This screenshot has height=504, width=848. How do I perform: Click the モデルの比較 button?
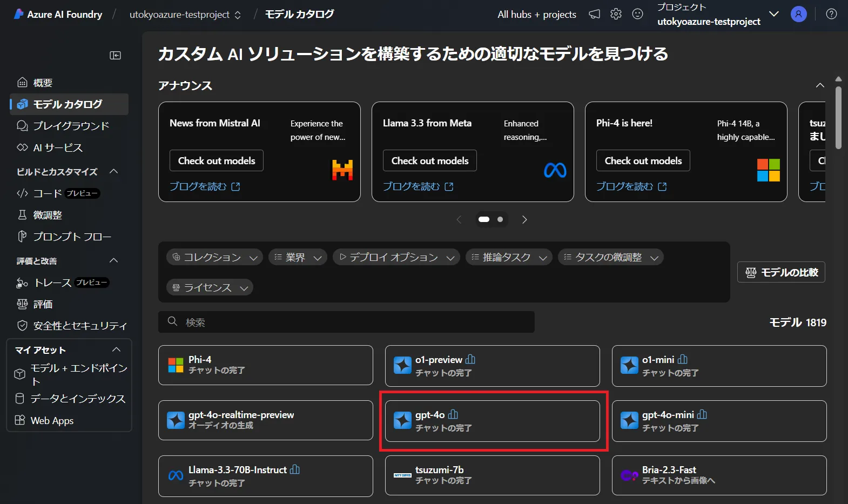781,272
